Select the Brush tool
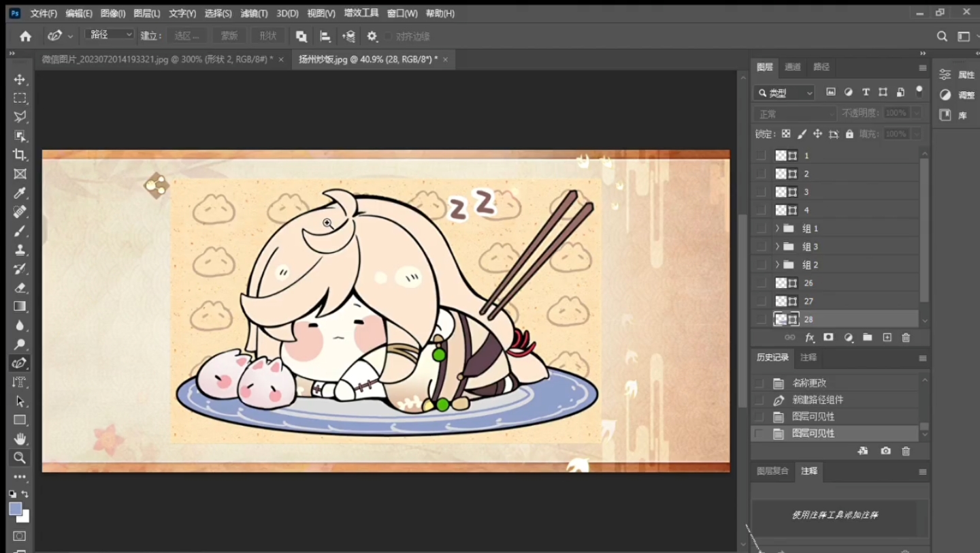The height and width of the screenshot is (553, 980). 20,231
